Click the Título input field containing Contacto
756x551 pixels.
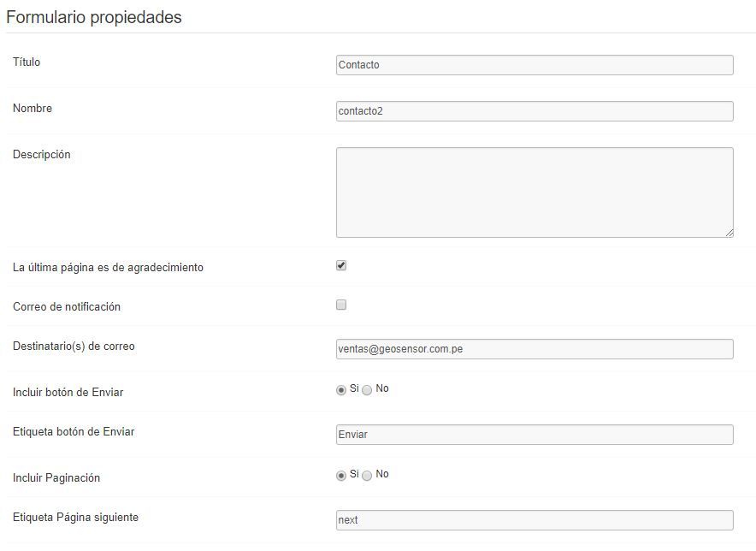click(x=535, y=65)
